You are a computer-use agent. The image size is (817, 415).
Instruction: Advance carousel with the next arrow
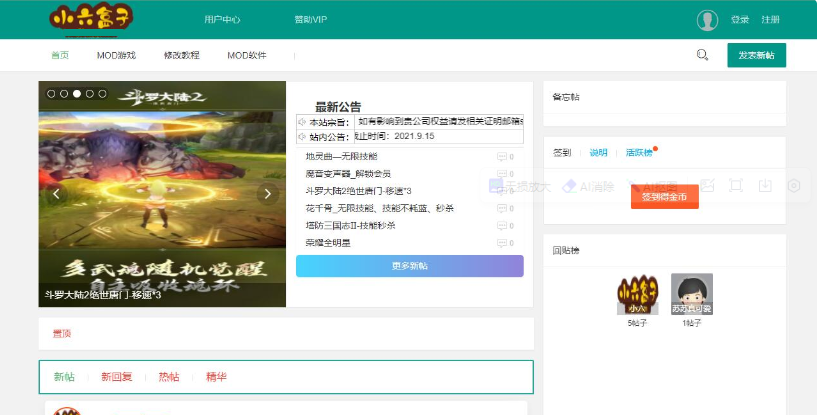(x=268, y=194)
